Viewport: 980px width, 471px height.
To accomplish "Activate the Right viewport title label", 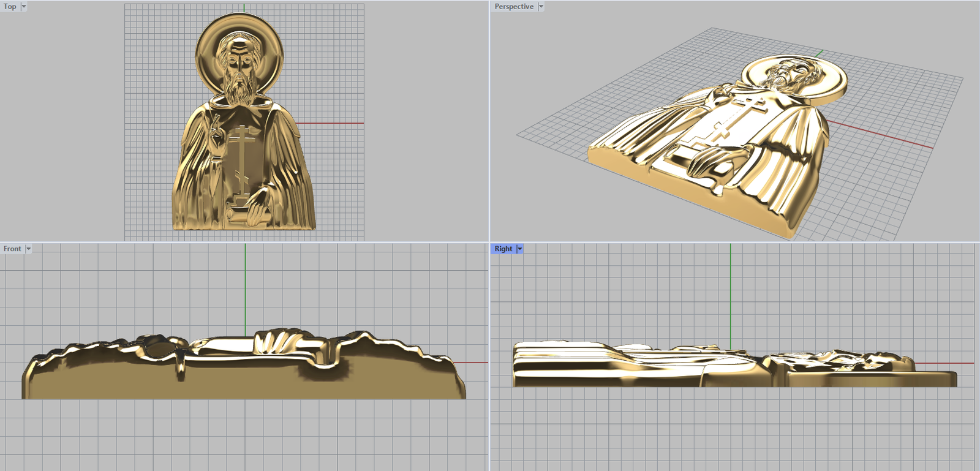I will [x=503, y=249].
